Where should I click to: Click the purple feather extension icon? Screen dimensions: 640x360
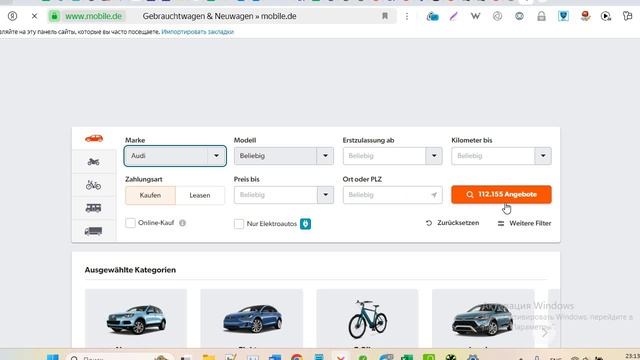click(x=454, y=16)
